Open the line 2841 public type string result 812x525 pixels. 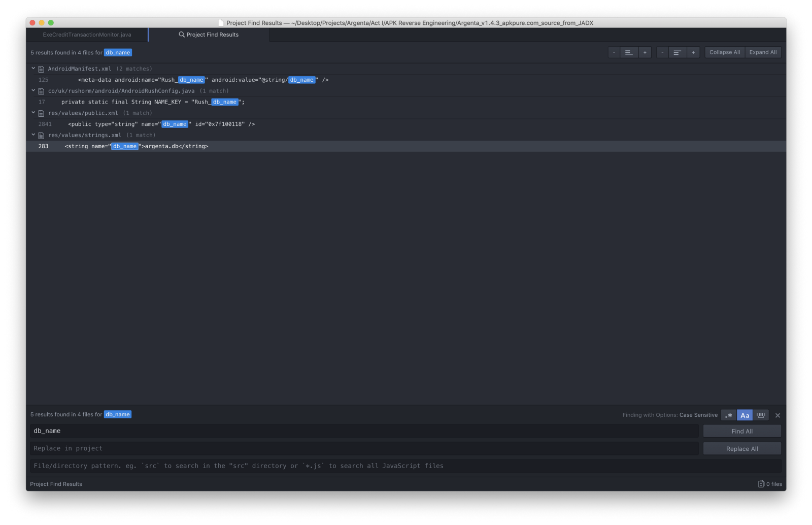pyautogui.click(x=406, y=124)
